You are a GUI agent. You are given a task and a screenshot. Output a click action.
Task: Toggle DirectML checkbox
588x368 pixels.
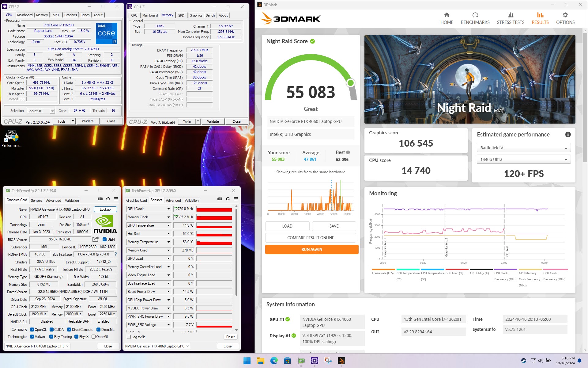[98, 330]
